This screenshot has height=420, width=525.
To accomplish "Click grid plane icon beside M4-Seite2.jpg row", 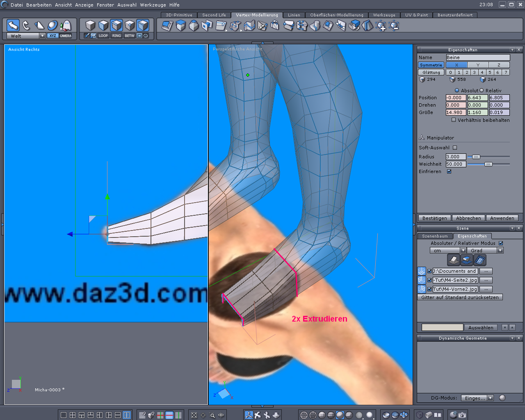I will [422, 280].
